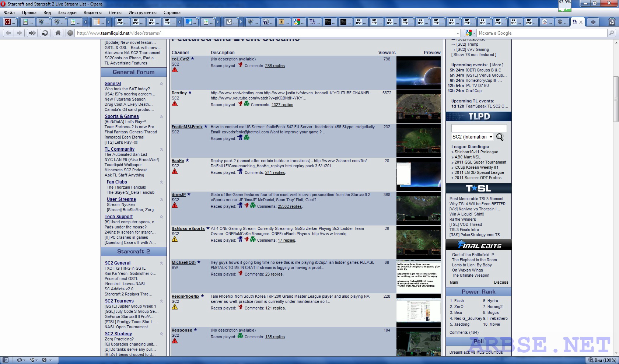This screenshot has width=619, height=364.
Task: Go to the home page
Action: [58, 33]
